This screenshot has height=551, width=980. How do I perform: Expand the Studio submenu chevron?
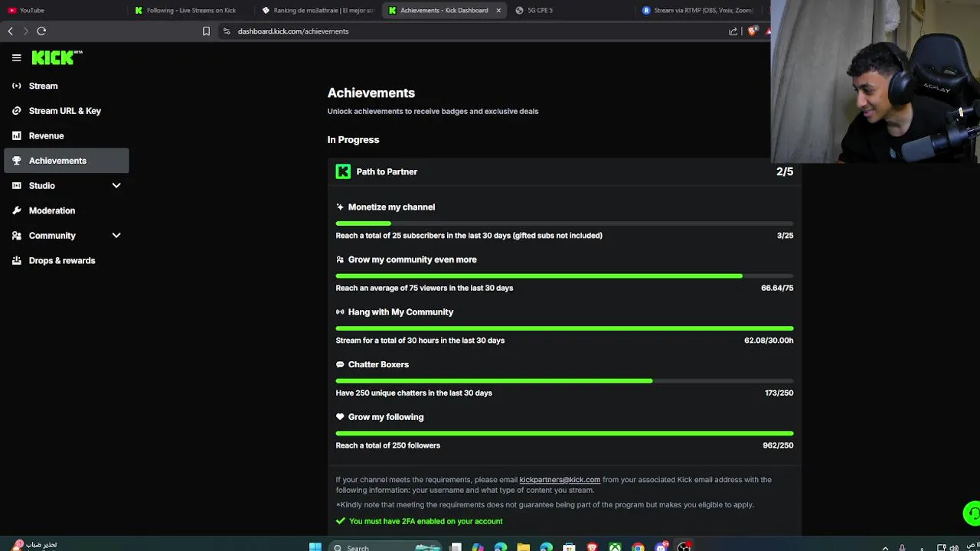coord(116,185)
